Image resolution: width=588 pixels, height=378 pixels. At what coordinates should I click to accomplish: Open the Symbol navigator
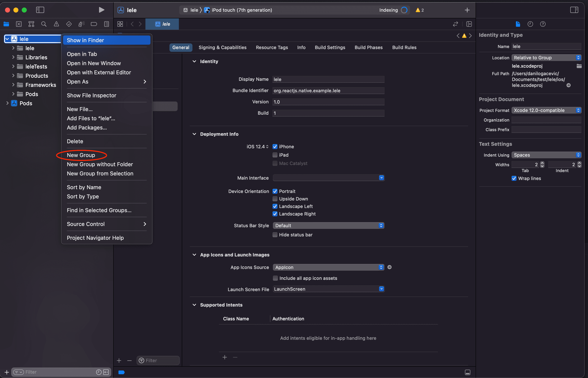[x=31, y=24]
